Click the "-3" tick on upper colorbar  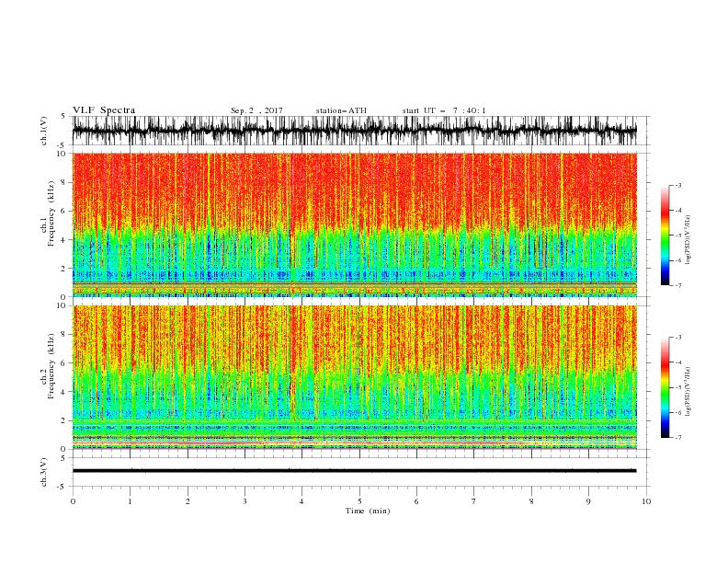tap(678, 185)
